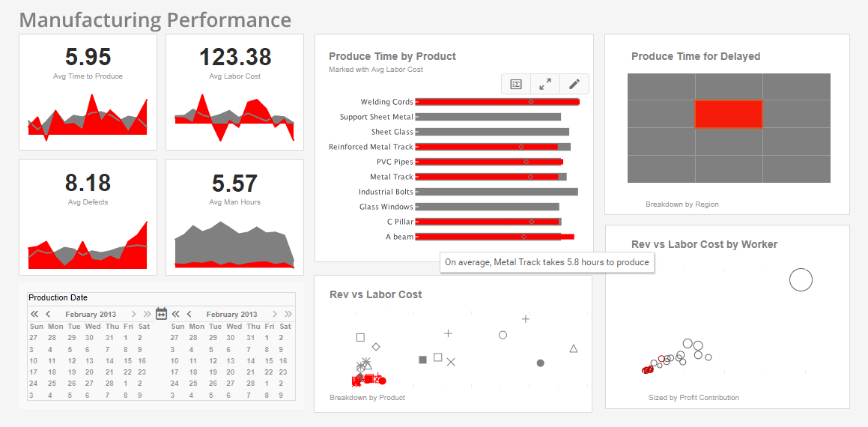Click the red highlighted cell in Produce Time for Delayed
Screen dimensions: 868x427
(x=729, y=114)
